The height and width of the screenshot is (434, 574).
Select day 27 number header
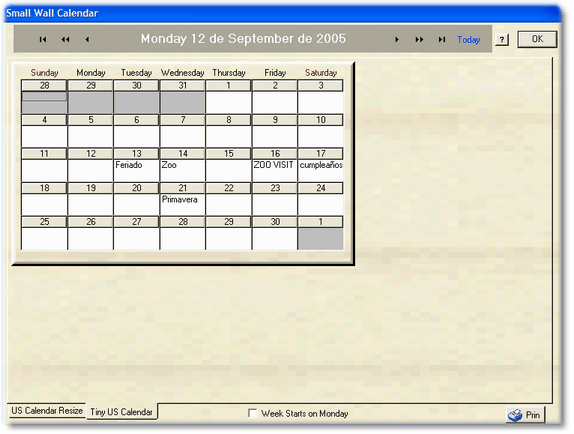(136, 221)
